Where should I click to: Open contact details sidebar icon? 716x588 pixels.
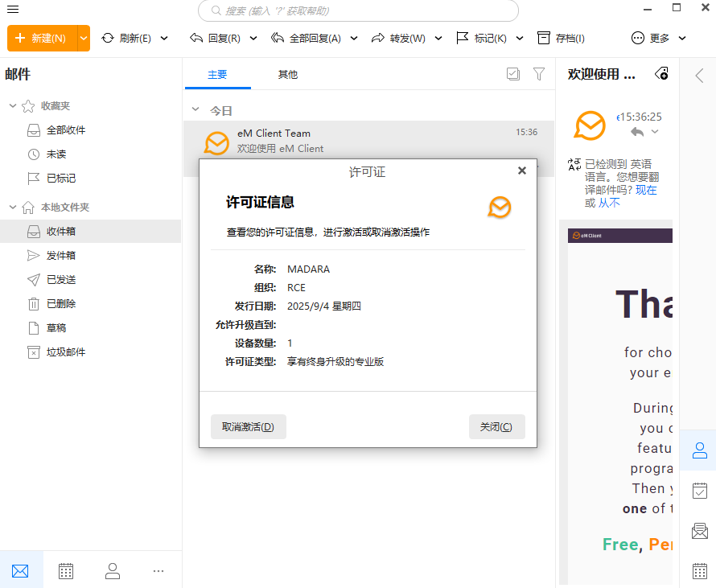pos(700,450)
